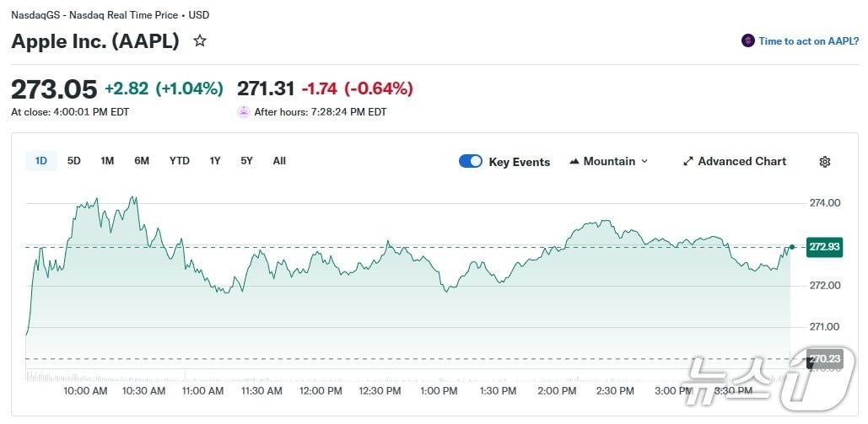
Task: Select the 5Y time range
Action: click(246, 160)
